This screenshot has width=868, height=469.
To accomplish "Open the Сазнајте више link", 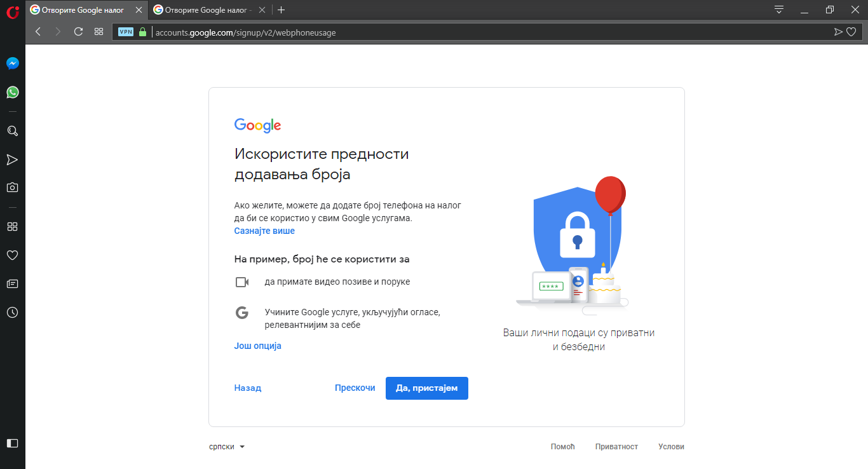I will 264,231.
